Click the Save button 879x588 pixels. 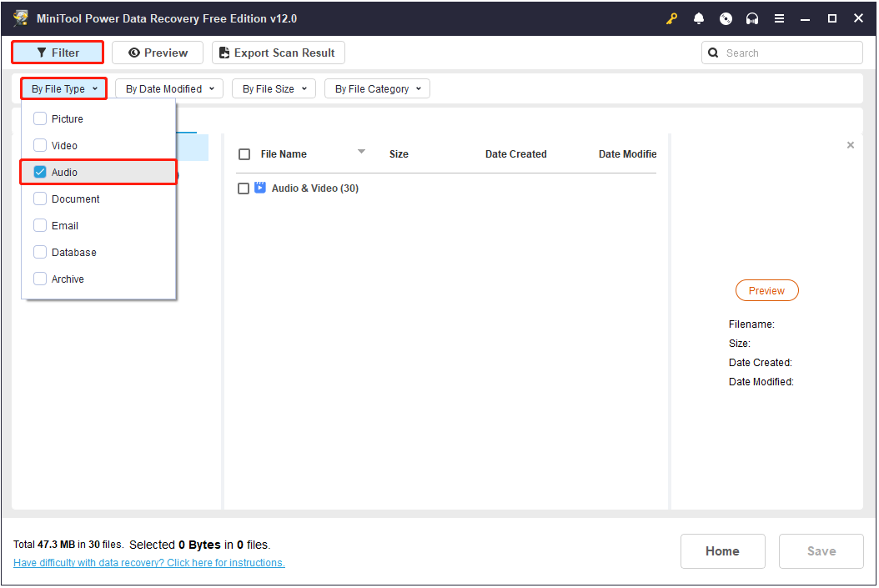tap(821, 551)
